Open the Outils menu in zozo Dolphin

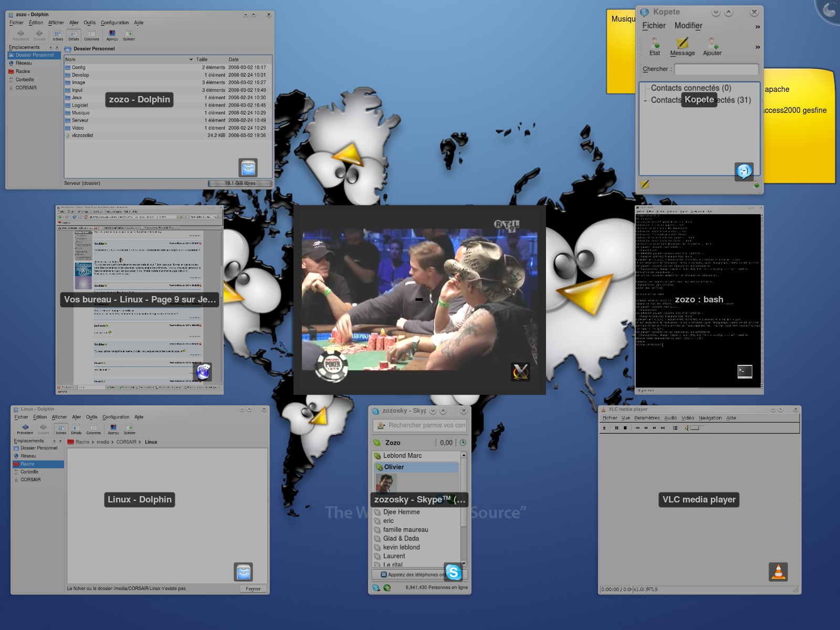(90, 23)
